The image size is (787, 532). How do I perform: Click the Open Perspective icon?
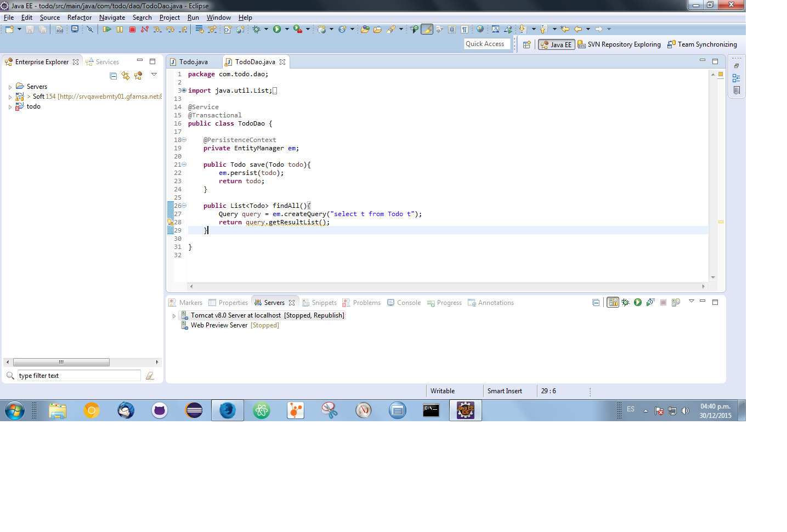(527, 44)
